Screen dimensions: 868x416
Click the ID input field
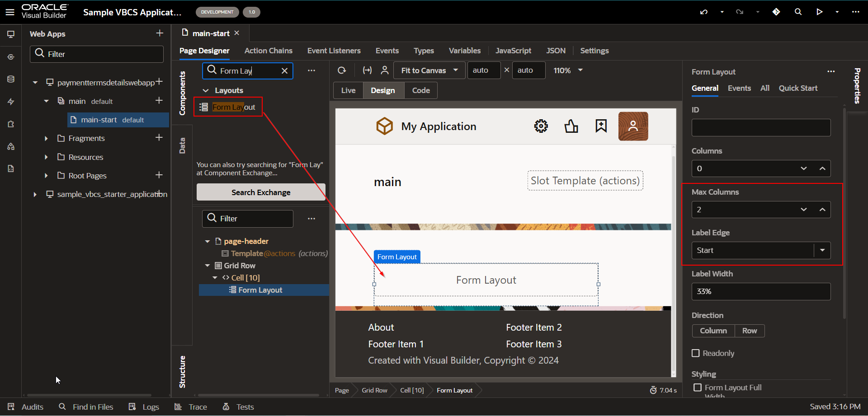pos(761,127)
